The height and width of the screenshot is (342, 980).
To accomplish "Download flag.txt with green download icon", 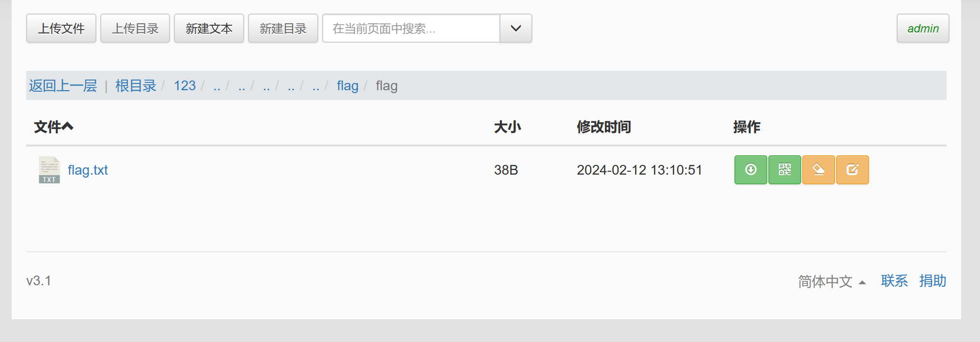I will [x=750, y=170].
